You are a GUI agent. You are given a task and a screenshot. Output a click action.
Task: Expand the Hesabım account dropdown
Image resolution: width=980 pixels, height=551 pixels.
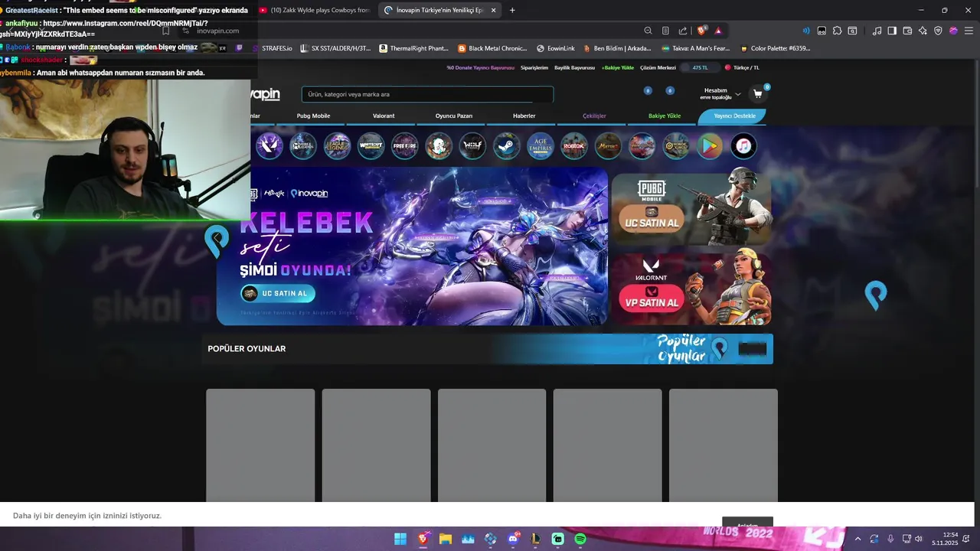[x=721, y=93]
